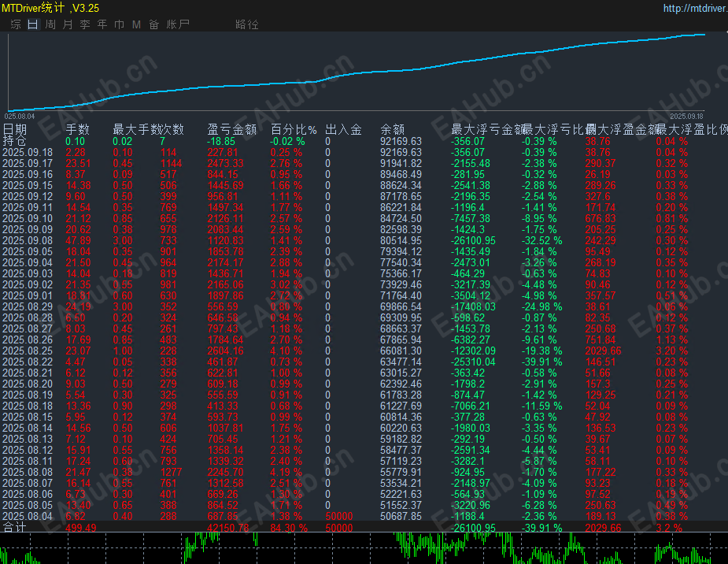This screenshot has width=728, height=564.
Task: Click the trade count 1277
Action: 171,473
